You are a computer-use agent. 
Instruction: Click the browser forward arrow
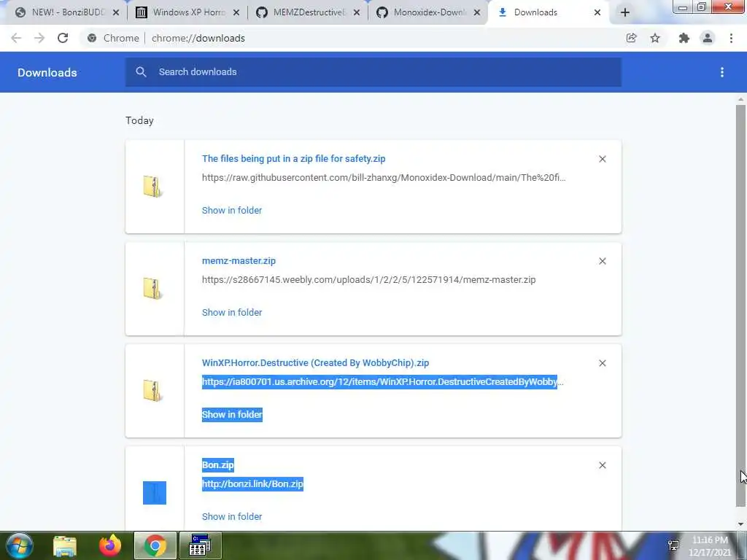coord(39,38)
